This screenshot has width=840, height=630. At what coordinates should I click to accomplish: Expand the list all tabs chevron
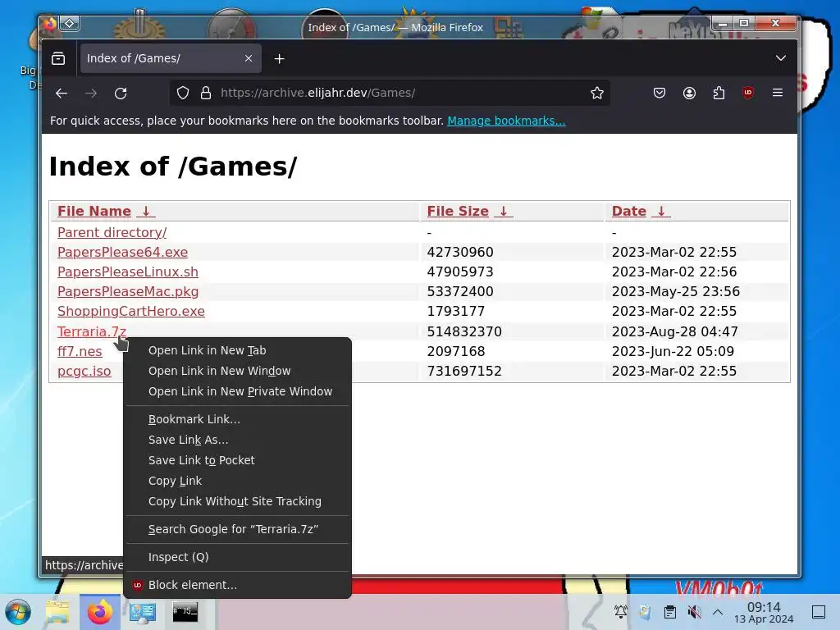(781, 58)
